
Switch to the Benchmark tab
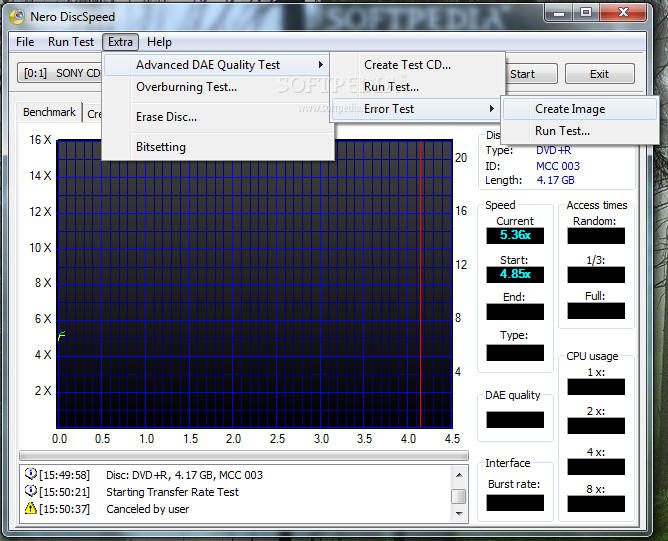[x=49, y=112]
